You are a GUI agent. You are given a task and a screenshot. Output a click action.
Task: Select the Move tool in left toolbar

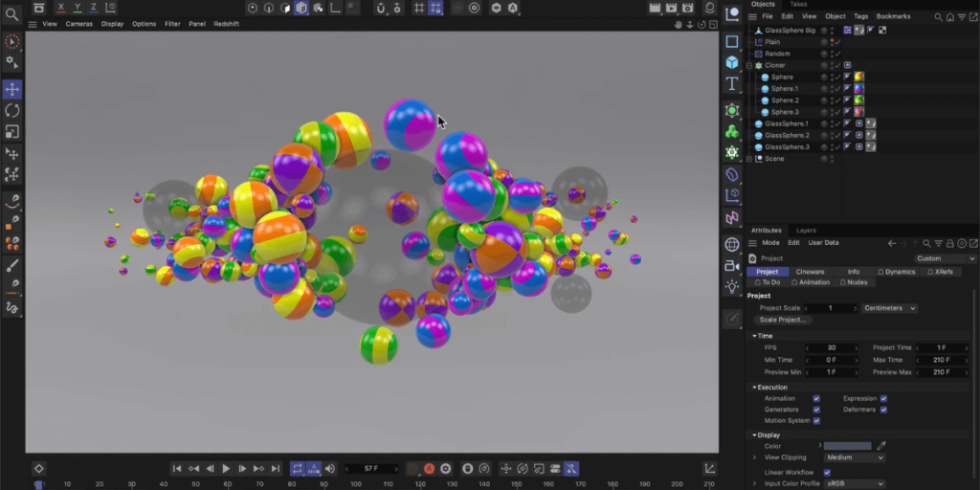[11, 89]
